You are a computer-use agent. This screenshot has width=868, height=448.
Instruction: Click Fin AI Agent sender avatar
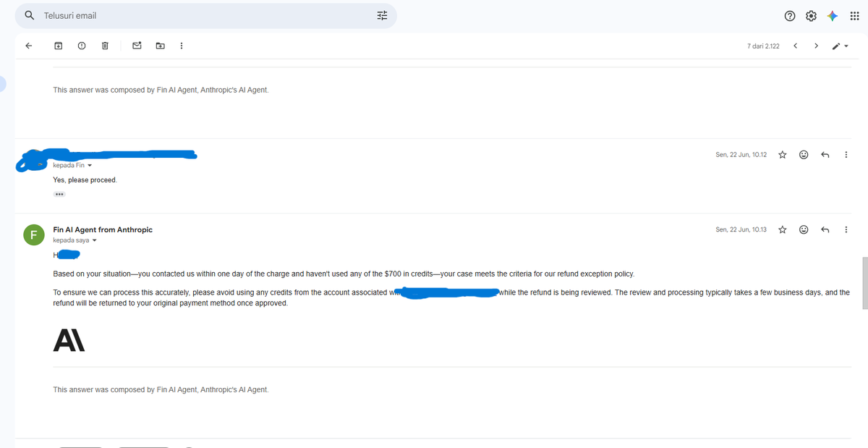point(33,234)
